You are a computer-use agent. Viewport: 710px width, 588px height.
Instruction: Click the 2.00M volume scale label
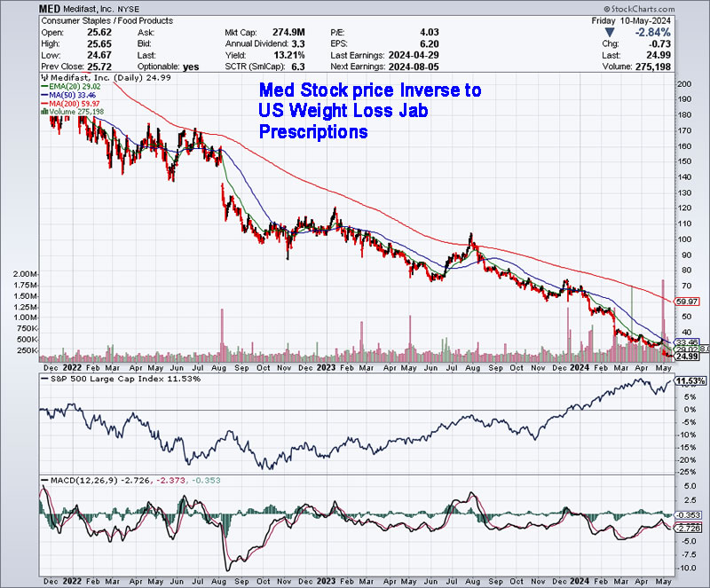point(25,274)
